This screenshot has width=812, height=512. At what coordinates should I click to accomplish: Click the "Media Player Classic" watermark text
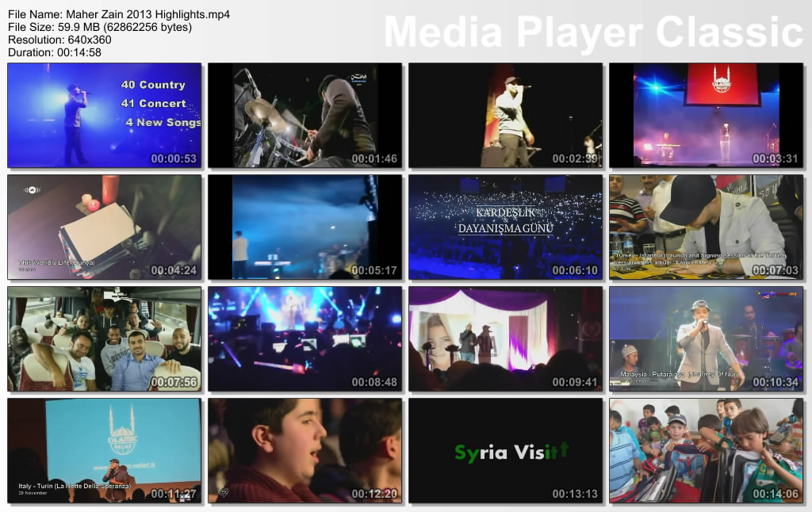593,32
